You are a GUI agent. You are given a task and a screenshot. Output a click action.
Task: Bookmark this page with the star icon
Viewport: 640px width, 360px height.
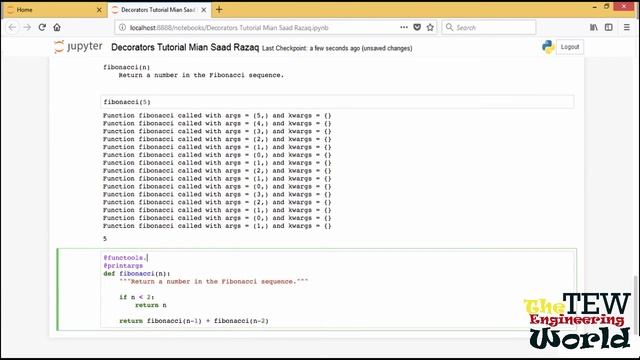coord(430,27)
